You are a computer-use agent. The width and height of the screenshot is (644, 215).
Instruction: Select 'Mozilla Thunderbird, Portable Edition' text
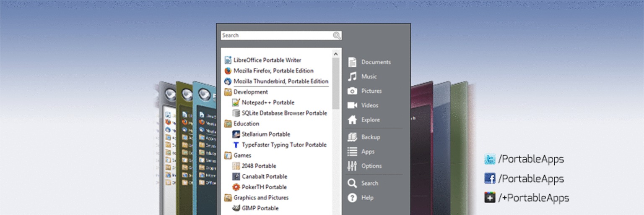pos(281,81)
